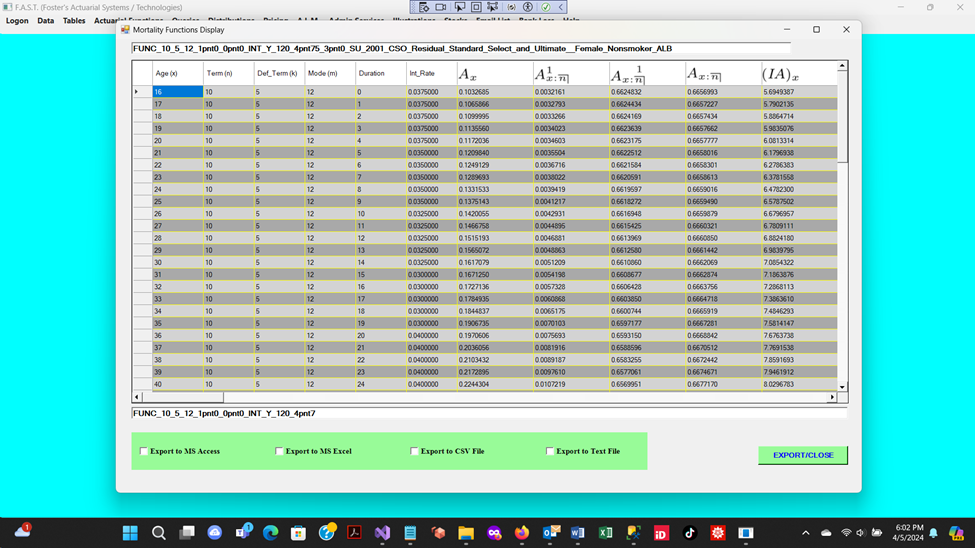Click the EXPORT/CLOSE button
The image size is (975, 548).
pos(802,455)
